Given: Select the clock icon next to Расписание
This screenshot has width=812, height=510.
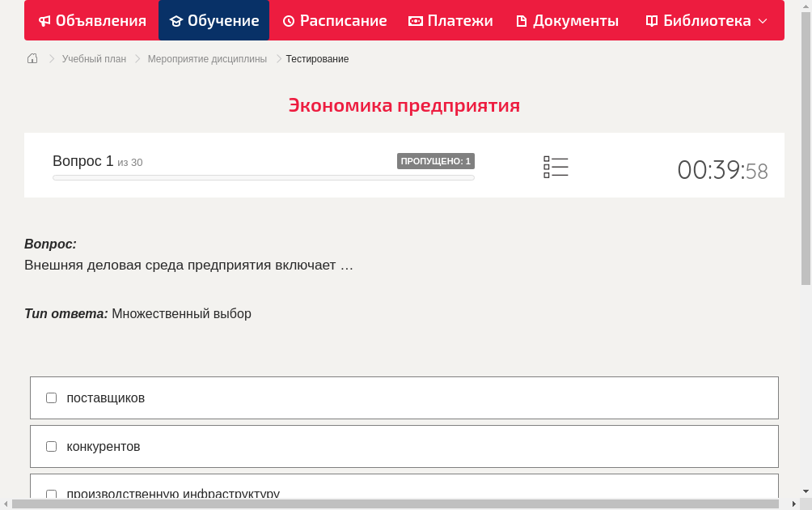Looking at the screenshot, I should (x=288, y=20).
